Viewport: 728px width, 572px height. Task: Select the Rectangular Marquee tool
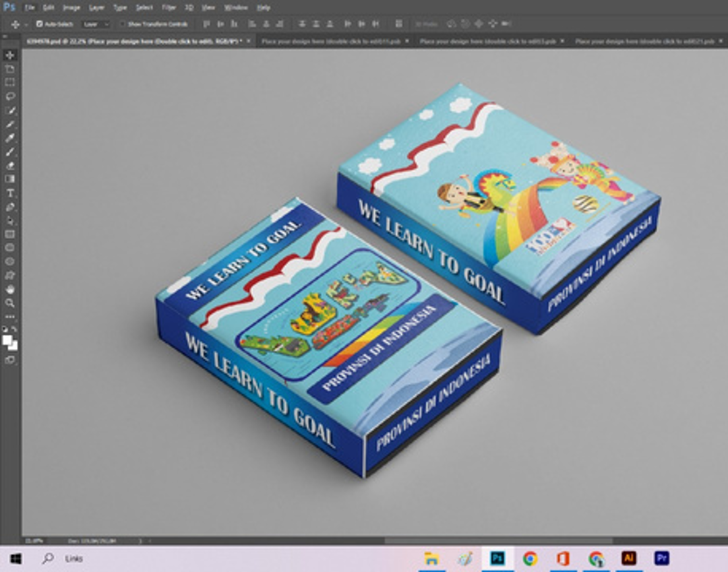pos(10,83)
